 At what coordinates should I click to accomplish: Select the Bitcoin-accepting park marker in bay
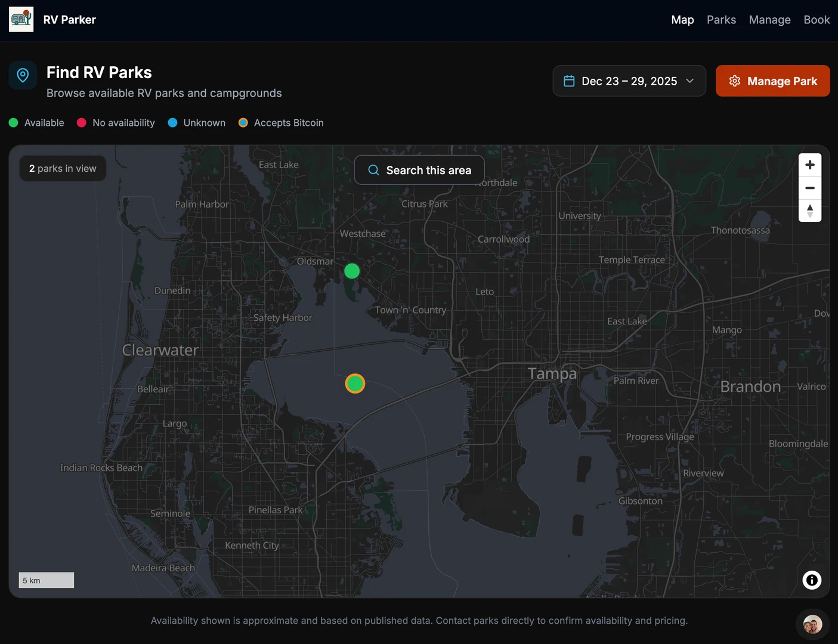355,383
